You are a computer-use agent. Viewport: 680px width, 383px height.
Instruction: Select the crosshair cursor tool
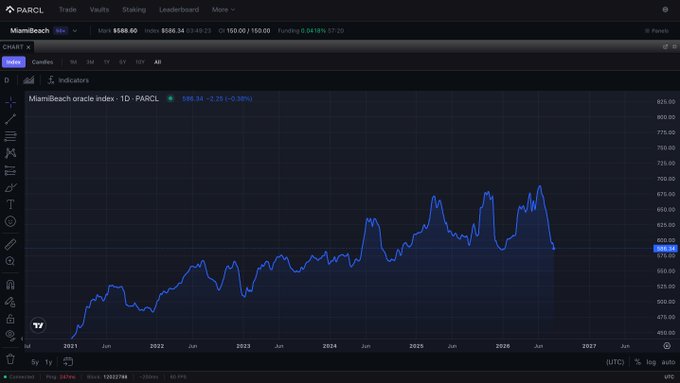pos(10,102)
